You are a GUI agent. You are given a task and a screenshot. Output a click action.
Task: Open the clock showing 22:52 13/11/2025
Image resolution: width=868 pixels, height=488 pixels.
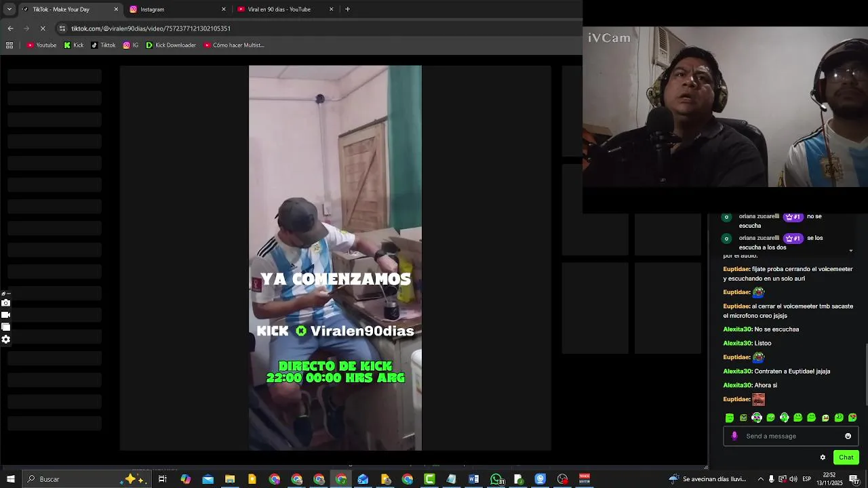pyautogui.click(x=829, y=479)
